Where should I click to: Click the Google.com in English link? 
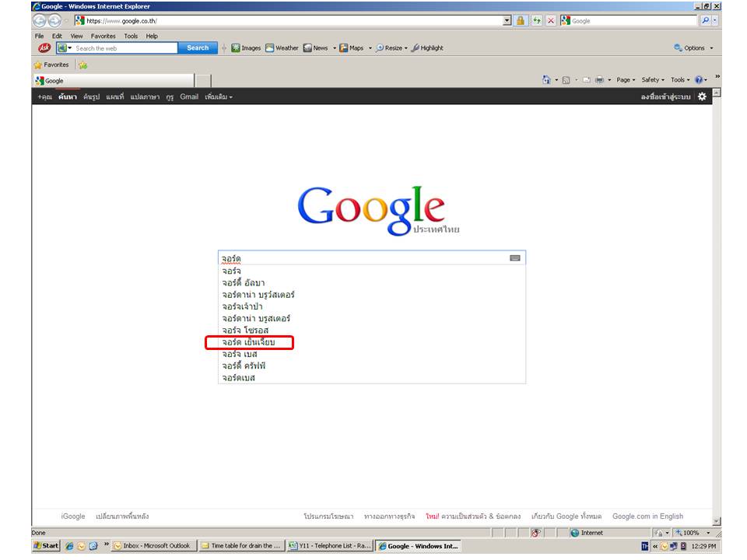pos(647,516)
